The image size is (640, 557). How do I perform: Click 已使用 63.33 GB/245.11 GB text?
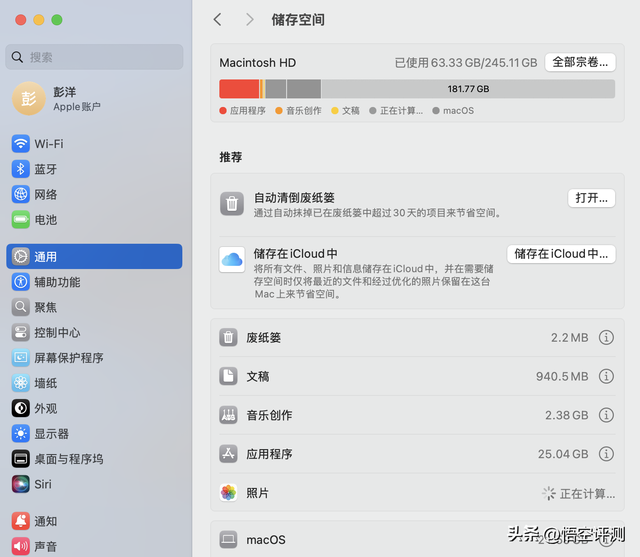[x=466, y=63]
